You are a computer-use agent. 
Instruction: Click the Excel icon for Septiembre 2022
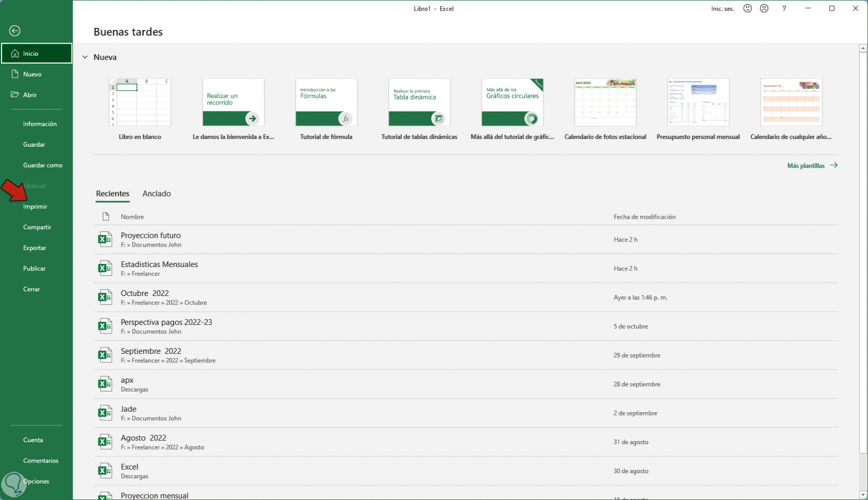(105, 355)
